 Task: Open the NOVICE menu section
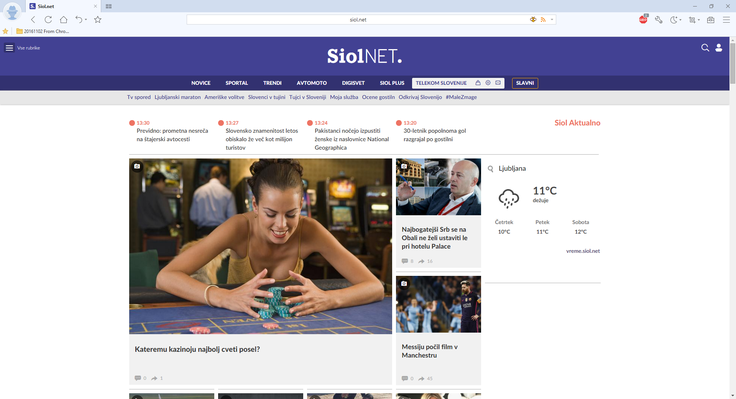click(200, 83)
